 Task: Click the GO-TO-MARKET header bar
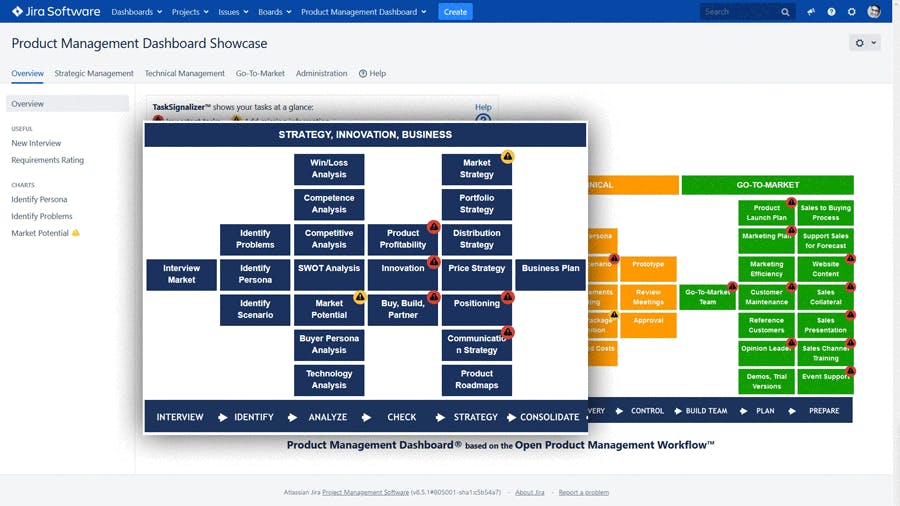click(767, 185)
